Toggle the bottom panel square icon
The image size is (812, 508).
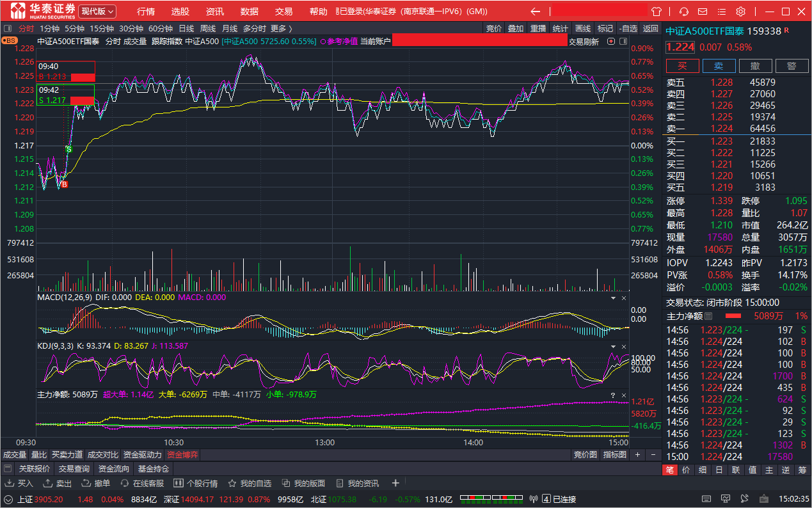(x=8, y=468)
